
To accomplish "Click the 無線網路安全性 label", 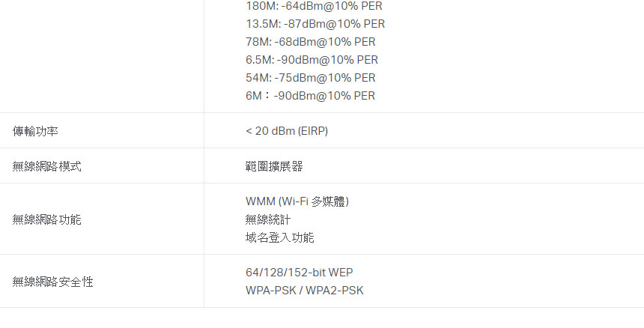I will coord(52,282).
